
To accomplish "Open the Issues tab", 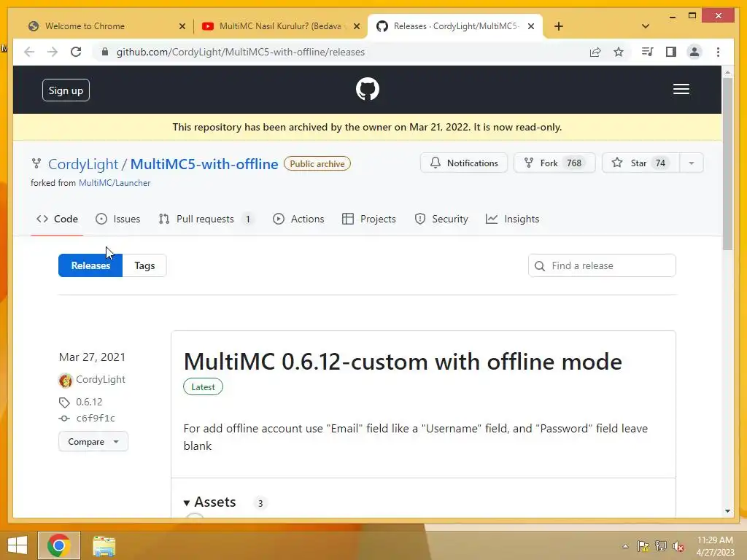I will pyautogui.click(x=117, y=219).
